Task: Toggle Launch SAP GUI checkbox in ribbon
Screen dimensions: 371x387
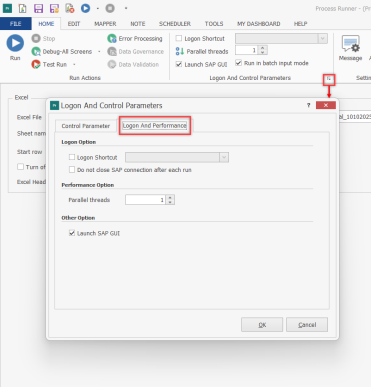Action: pos(179,64)
